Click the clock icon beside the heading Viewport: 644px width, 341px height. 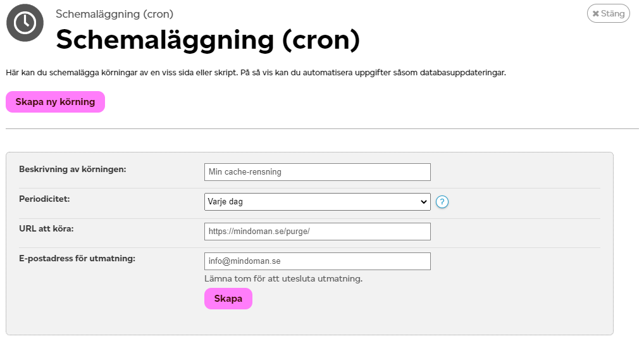[25, 23]
